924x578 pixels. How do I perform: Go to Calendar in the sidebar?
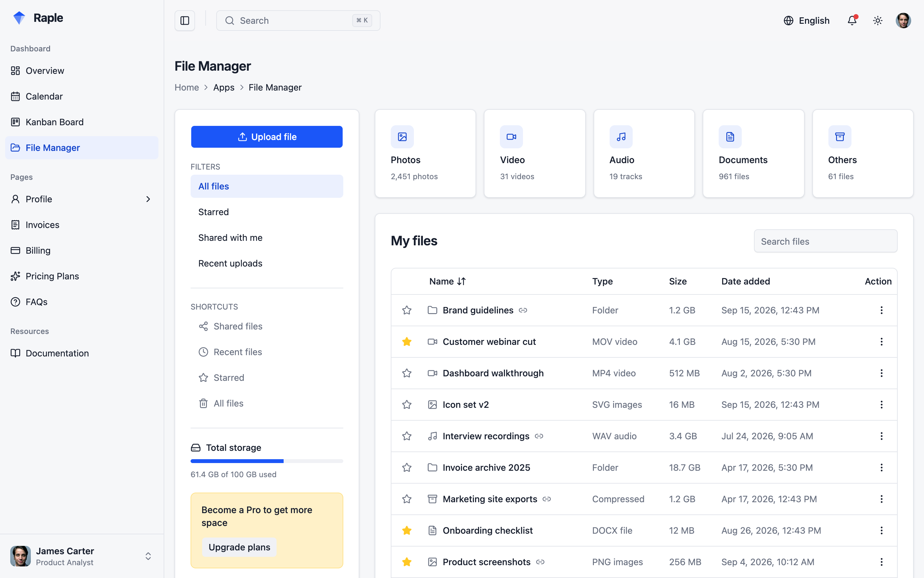pyautogui.click(x=82, y=96)
